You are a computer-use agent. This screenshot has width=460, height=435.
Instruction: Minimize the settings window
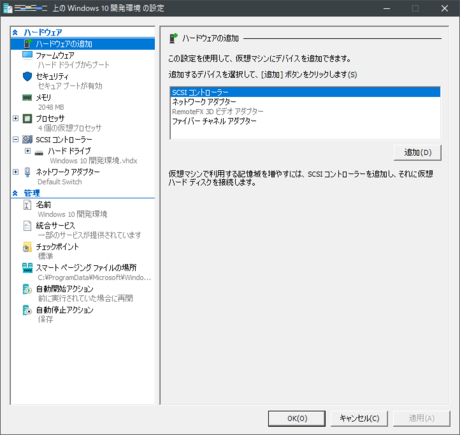pyautogui.click(x=387, y=8)
